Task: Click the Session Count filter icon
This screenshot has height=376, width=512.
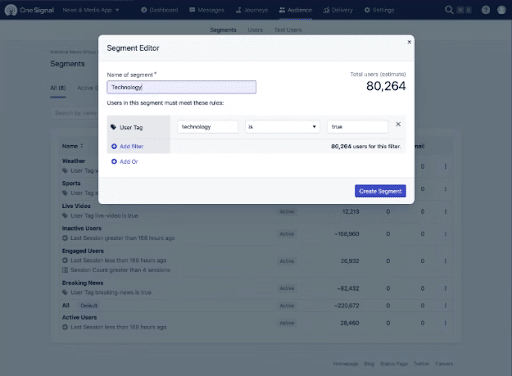Action: (65, 270)
